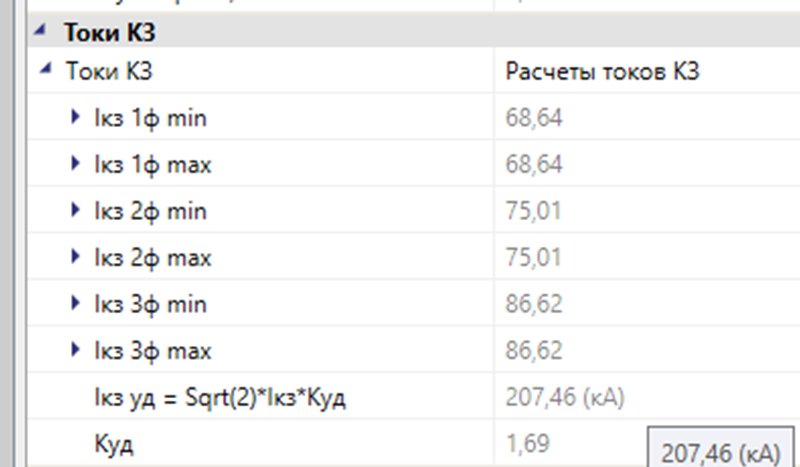The height and width of the screenshot is (467, 800).
Task: Select the Iкз уд = Sqrt(2)*Iкз*Куд row label
Action: [x=218, y=398]
